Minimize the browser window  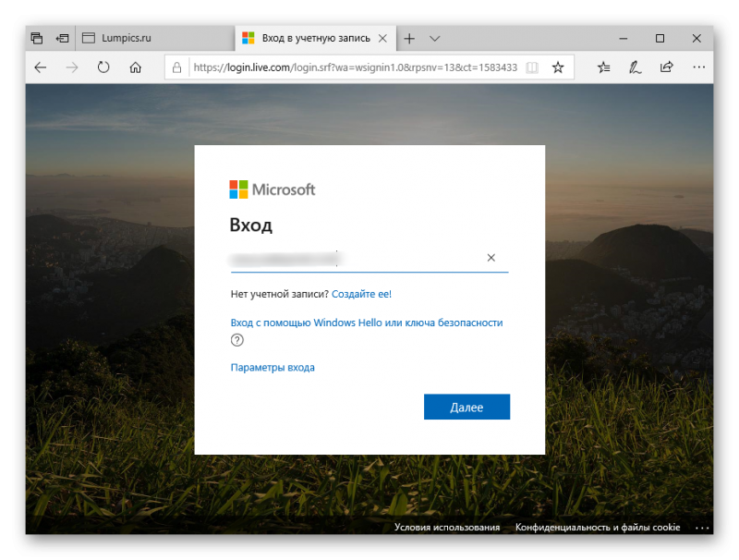pyautogui.click(x=624, y=38)
